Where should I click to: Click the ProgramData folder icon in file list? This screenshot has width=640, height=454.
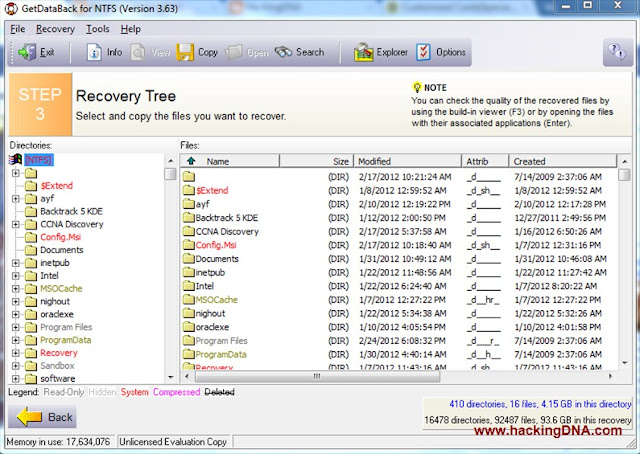click(189, 354)
